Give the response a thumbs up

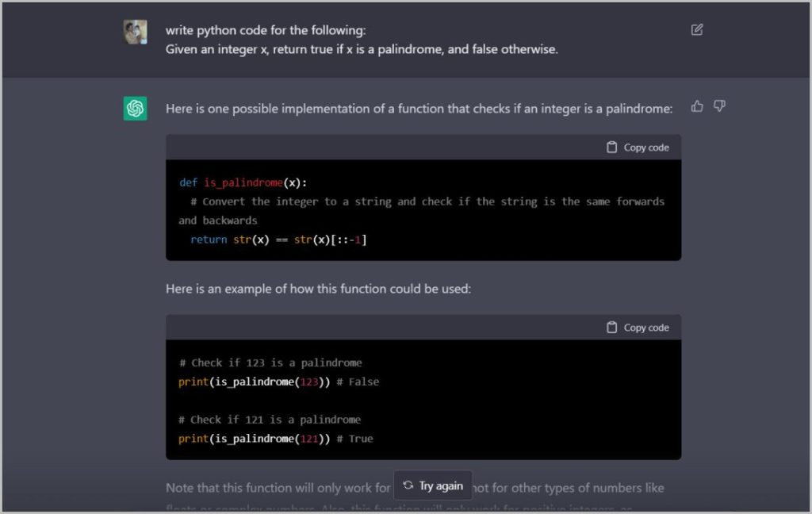coord(697,106)
